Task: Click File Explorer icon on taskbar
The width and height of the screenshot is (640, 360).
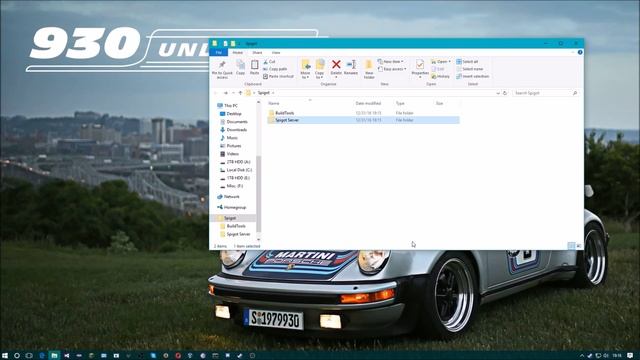Action: 54,356
